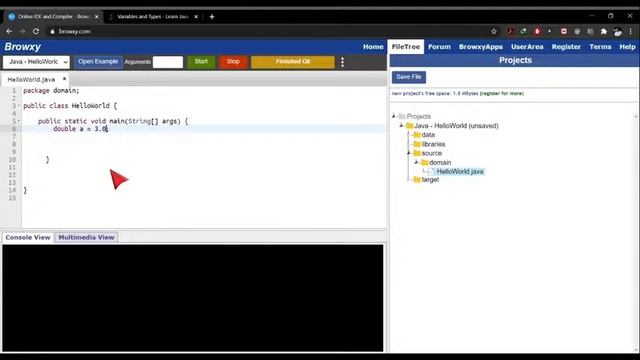
Task: Close the HelloWorld.java editor tab
Action: tap(64, 79)
